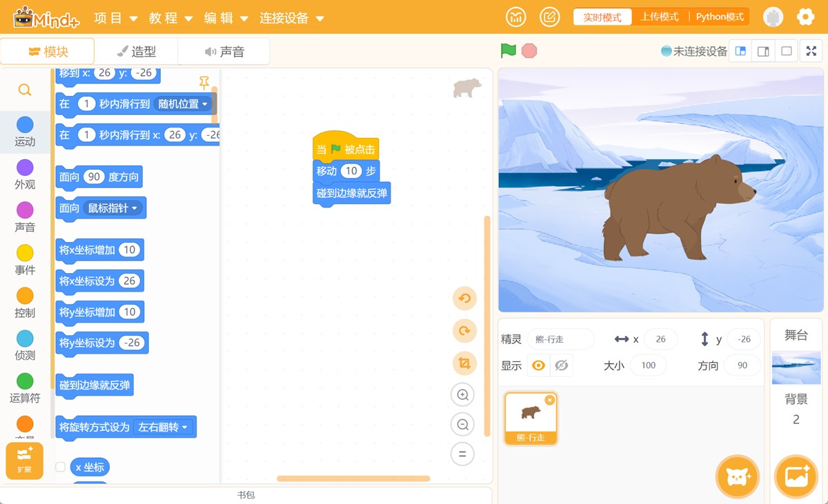Select the purple 外观 category circle

click(25, 168)
